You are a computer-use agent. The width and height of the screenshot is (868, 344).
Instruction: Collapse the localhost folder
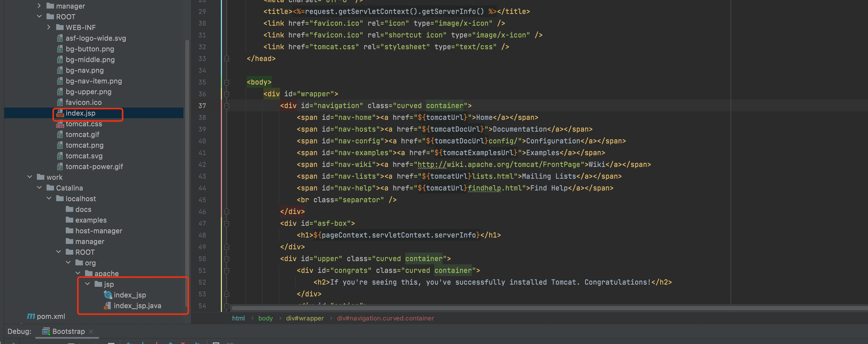49,198
